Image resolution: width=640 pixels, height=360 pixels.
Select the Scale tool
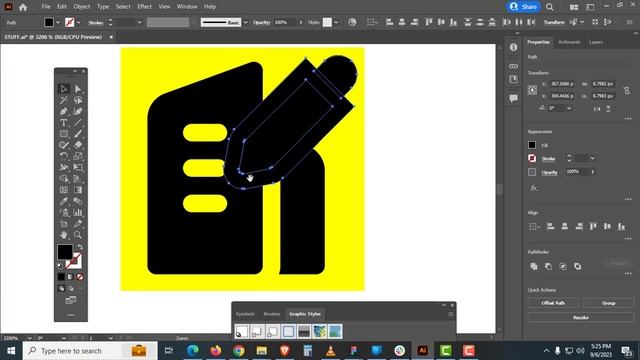[78, 156]
